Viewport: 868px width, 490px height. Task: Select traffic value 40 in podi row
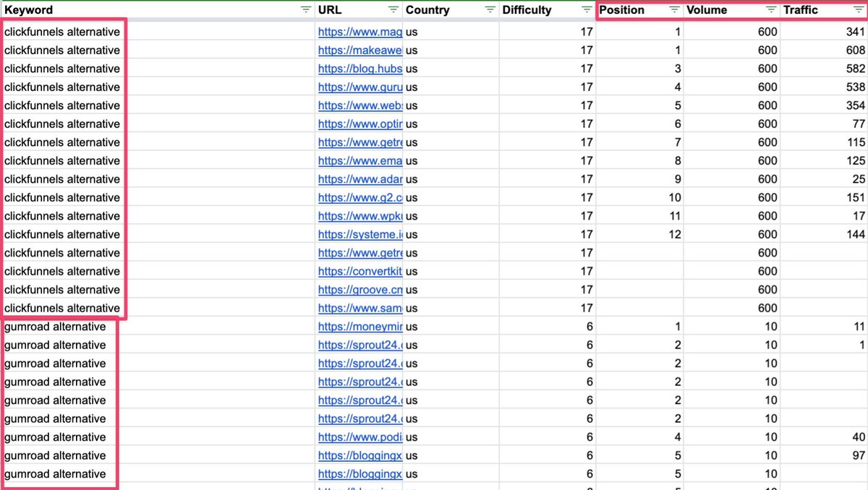click(859, 437)
